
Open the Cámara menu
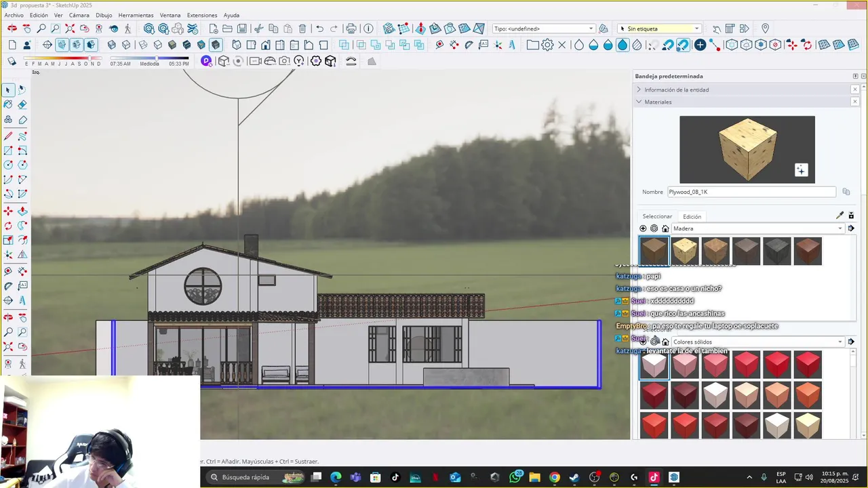(x=79, y=15)
